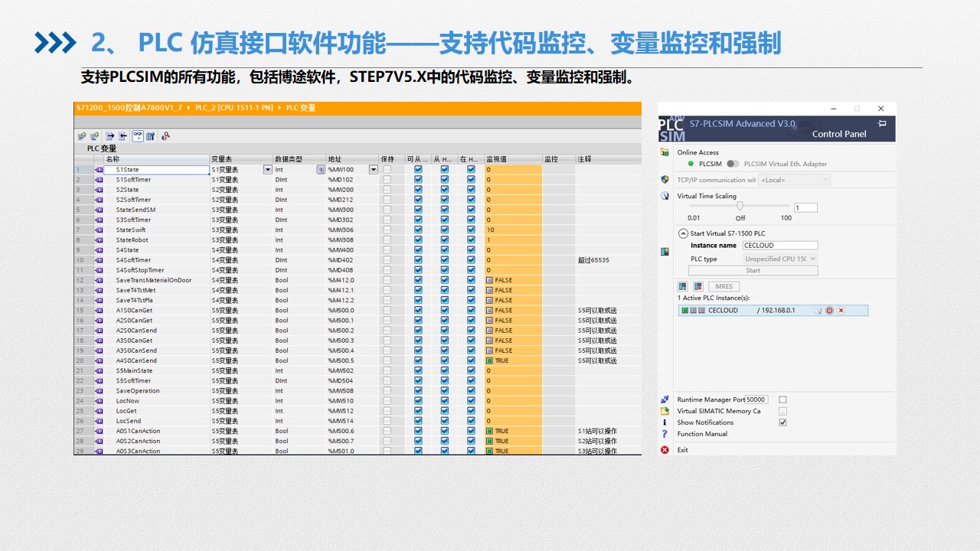Click the Start Virtual PLC sidebar icon
Image resolution: width=980 pixels, height=551 pixels.
pos(665,252)
